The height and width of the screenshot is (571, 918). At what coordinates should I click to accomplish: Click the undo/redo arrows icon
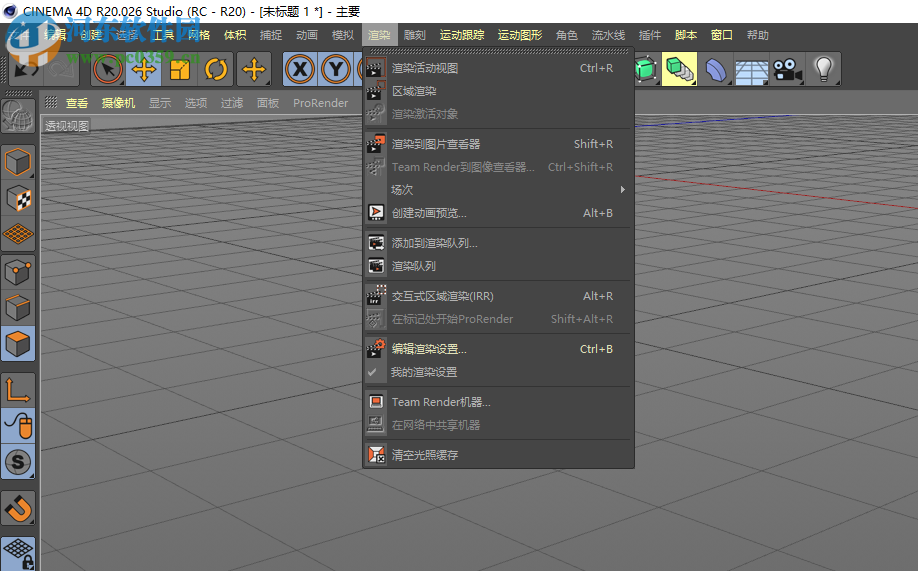click(x=26, y=70)
